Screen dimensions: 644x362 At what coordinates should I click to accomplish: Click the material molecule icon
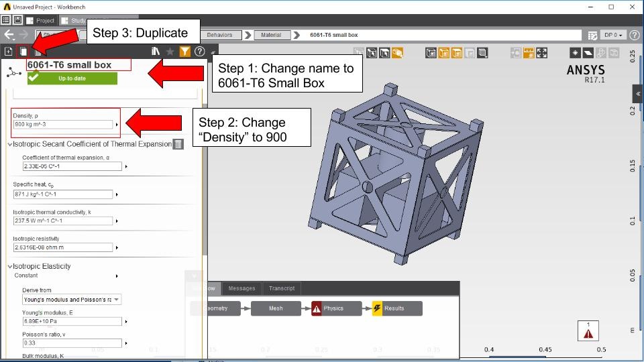click(x=14, y=72)
